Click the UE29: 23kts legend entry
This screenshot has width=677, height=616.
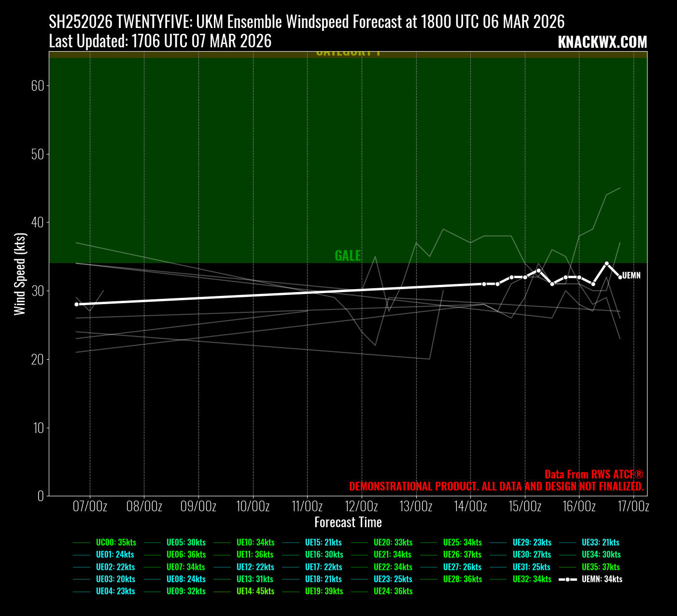(532, 542)
